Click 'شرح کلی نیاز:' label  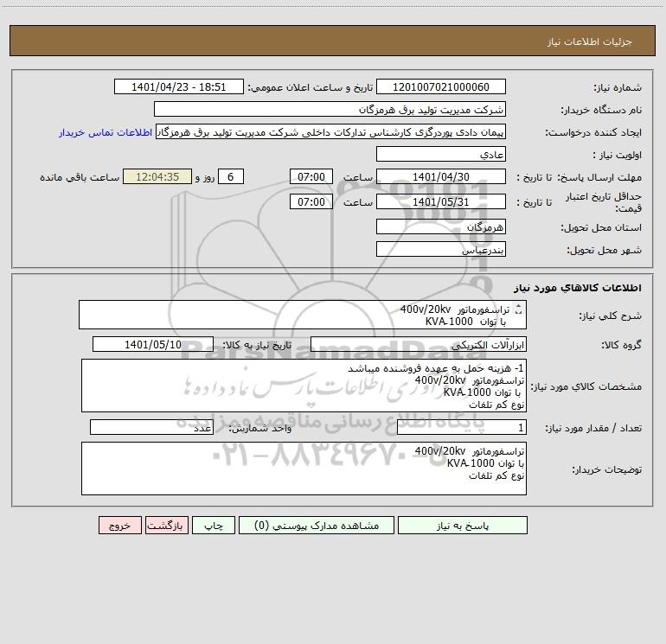pyautogui.click(x=611, y=316)
